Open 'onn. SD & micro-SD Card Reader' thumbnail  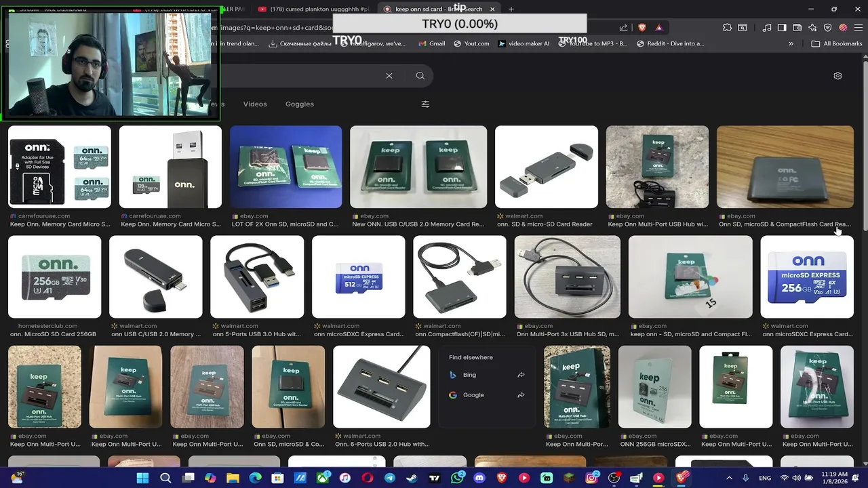[547, 167]
